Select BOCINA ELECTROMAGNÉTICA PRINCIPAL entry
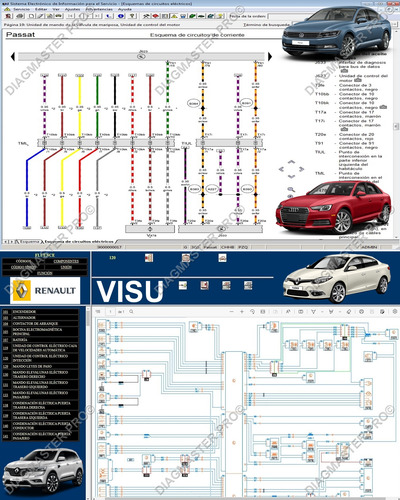This screenshot has width=400, height=500. [41, 332]
